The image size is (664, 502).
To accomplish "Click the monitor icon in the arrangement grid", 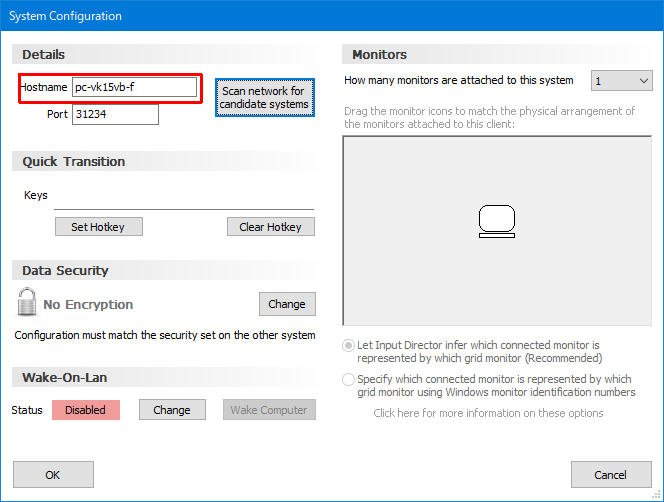I will tap(496, 221).
